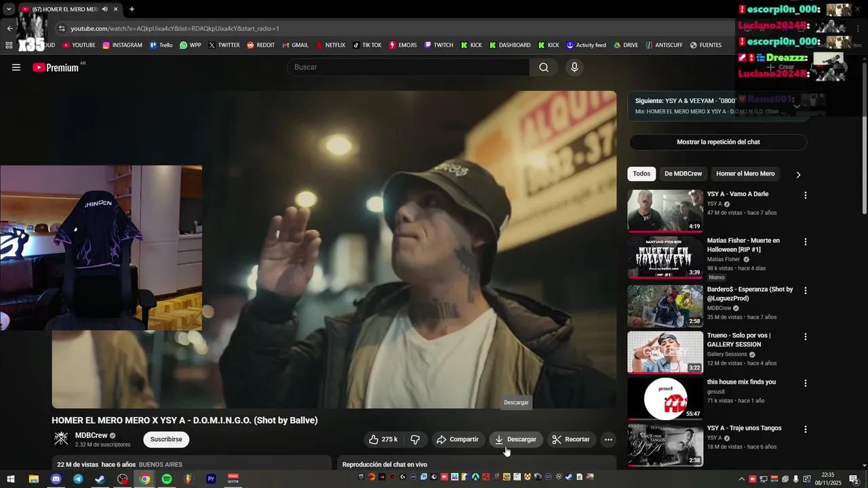Viewport: 868px width, 488px height.
Task: Open the MDBCrew channel name link
Action: pos(91,435)
